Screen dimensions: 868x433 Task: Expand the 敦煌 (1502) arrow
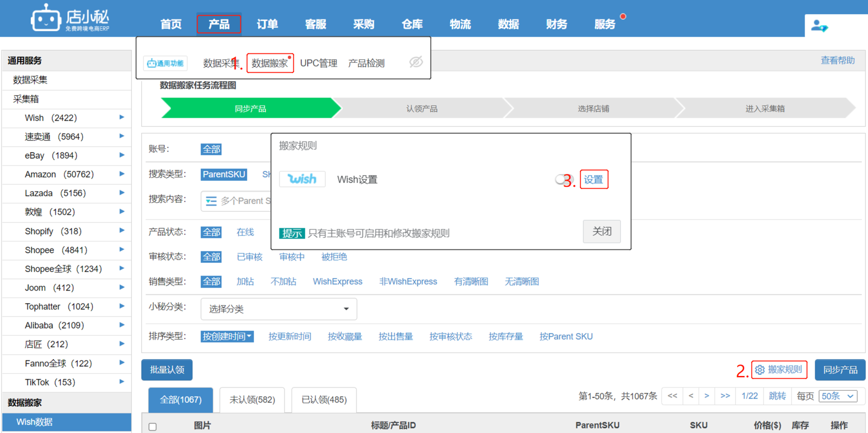point(122,212)
